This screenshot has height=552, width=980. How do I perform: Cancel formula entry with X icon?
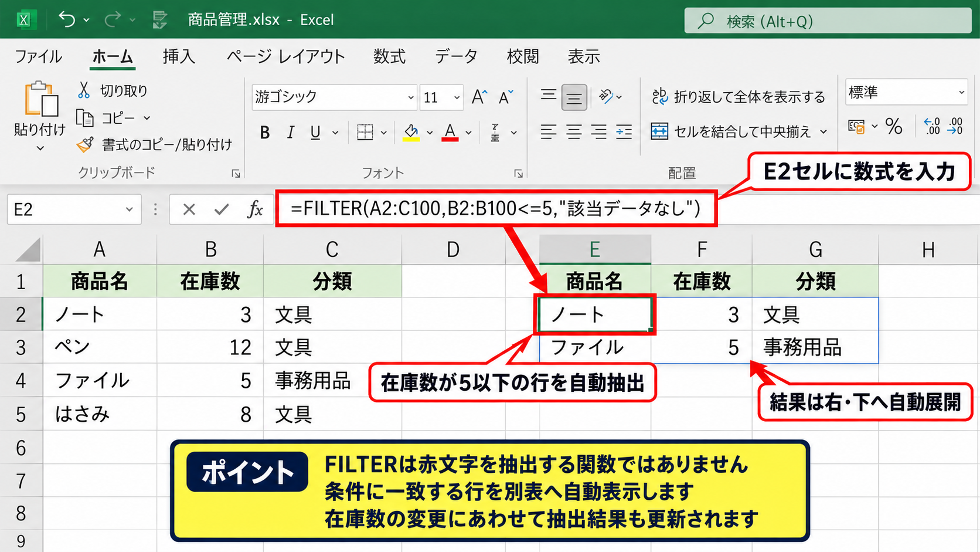pos(189,209)
